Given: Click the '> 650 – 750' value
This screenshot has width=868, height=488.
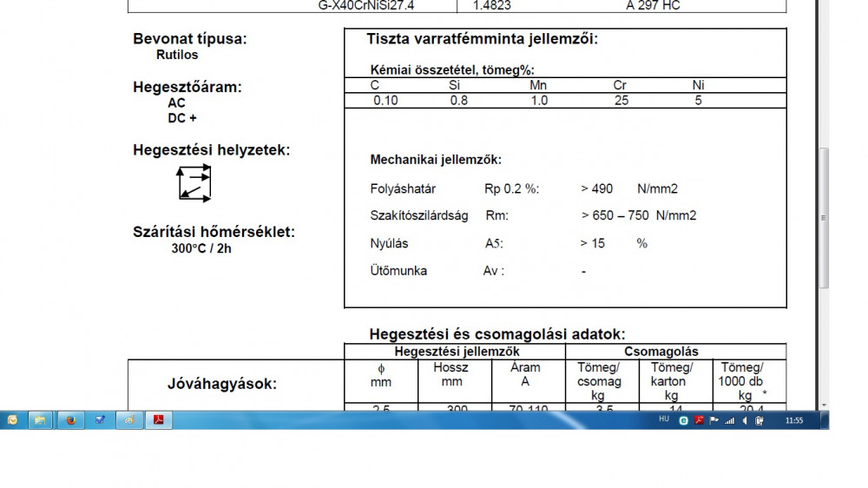Looking at the screenshot, I should (615, 215).
